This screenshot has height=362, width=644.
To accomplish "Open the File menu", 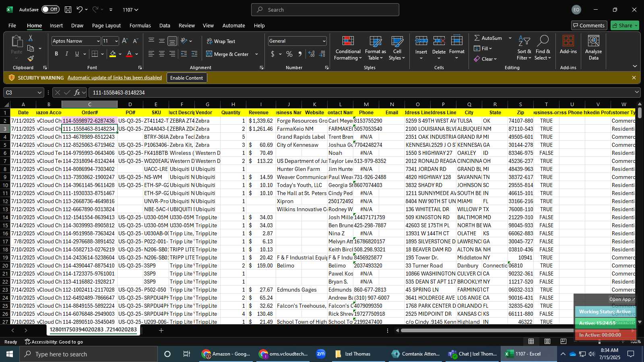I will pos(12,25).
